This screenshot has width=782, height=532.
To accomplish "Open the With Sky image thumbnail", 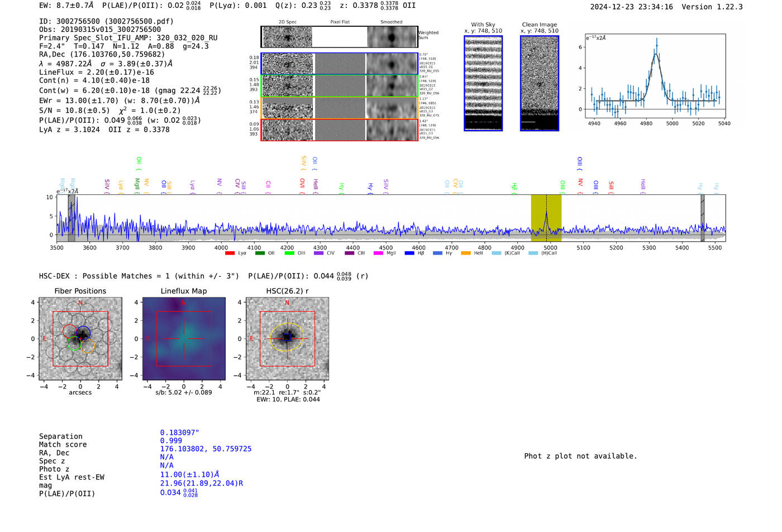I will (x=483, y=83).
